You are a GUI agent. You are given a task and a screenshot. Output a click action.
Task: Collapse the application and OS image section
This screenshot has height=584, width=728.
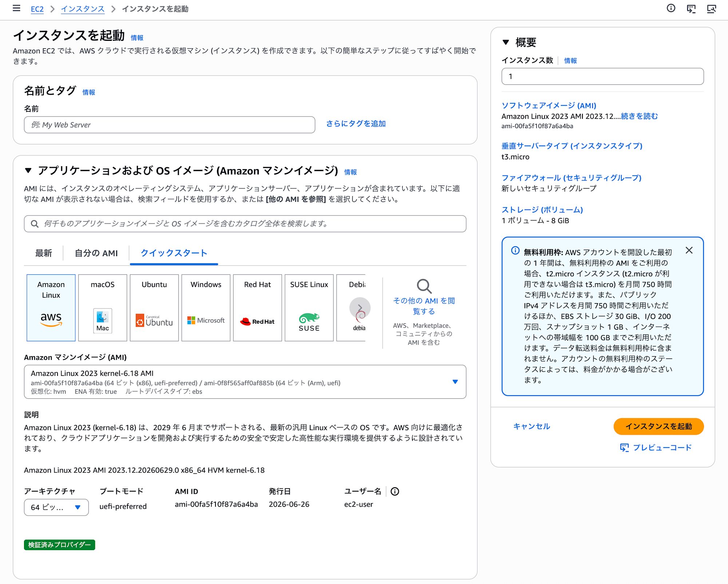coord(28,170)
